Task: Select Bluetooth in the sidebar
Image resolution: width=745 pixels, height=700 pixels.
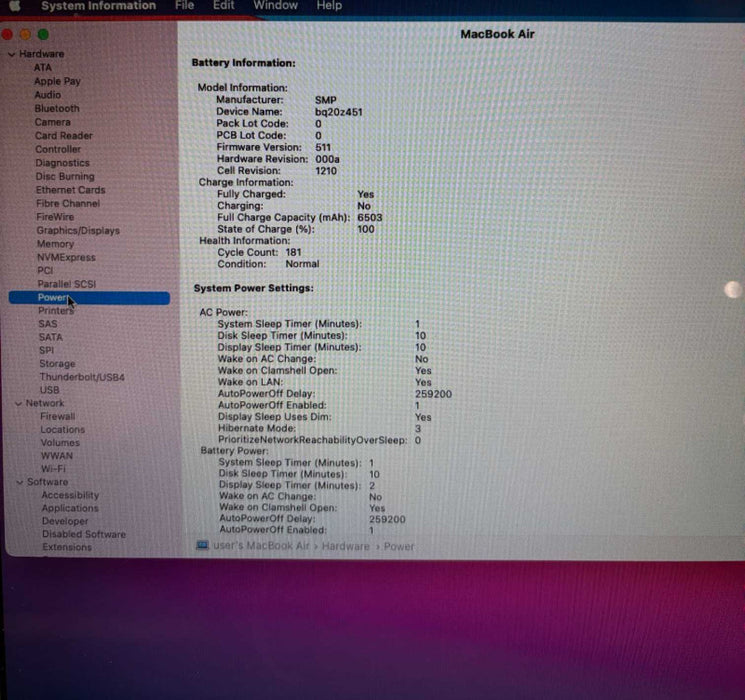Action: tap(57, 108)
